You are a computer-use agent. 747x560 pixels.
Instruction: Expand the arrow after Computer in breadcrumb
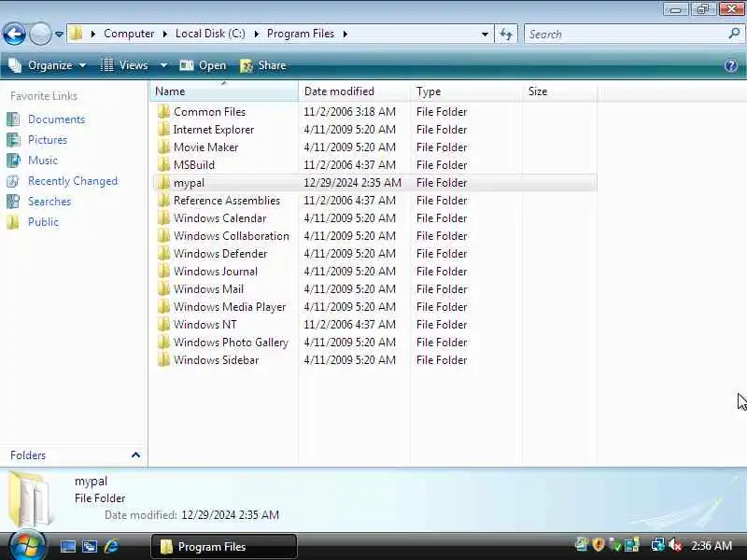point(165,34)
